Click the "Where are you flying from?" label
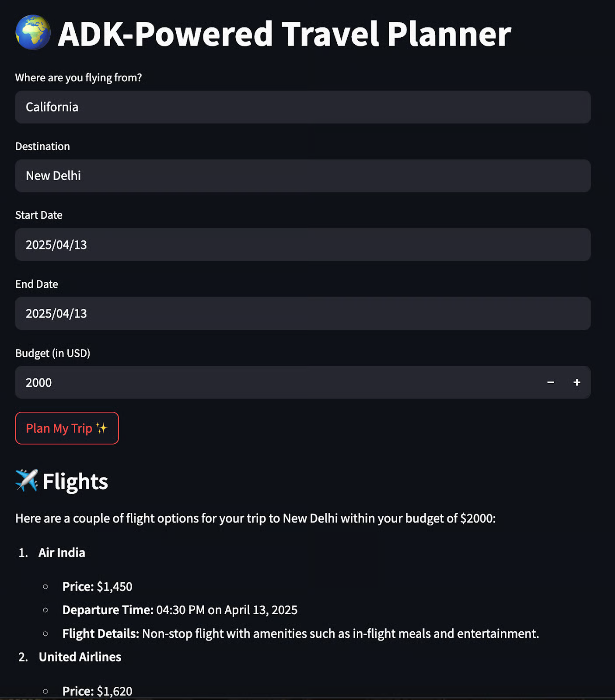 click(78, 78)
